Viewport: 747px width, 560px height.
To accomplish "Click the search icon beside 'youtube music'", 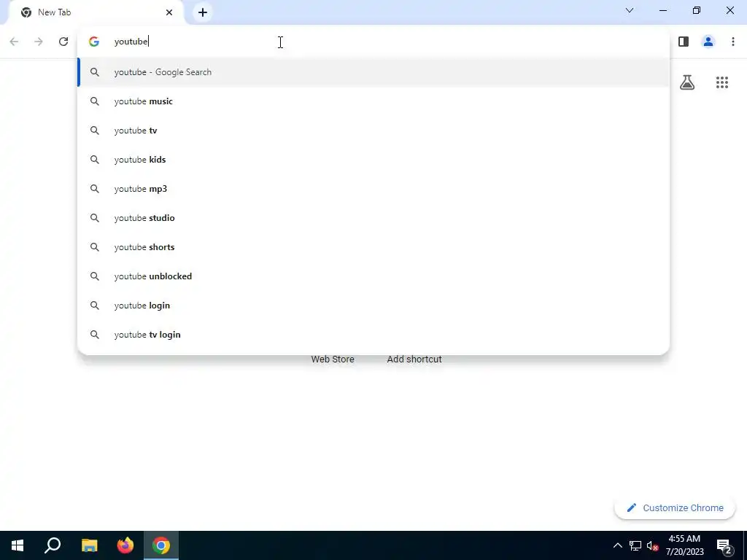I will coord(95,101).
